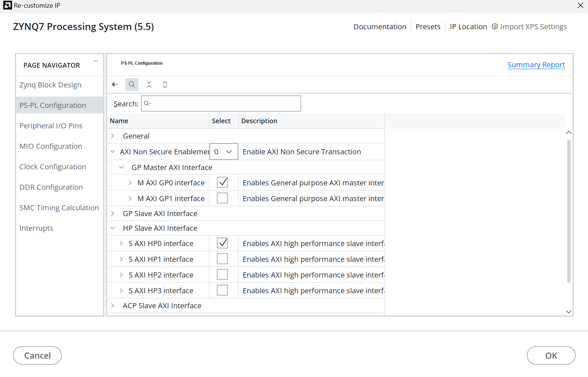Viewport: 588px width, 377px height.
Task: Enable the S AXI HP1 interface checkbox
Action: click(222, 259)
